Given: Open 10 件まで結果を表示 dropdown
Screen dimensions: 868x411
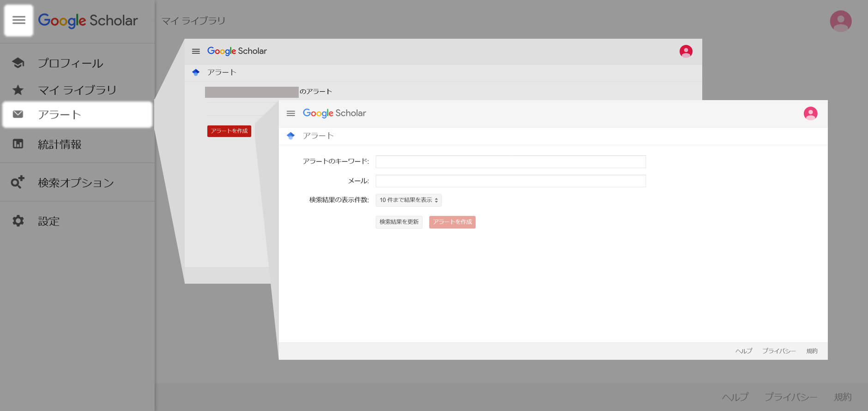Looking at the screenshot, I should (409, 200).
